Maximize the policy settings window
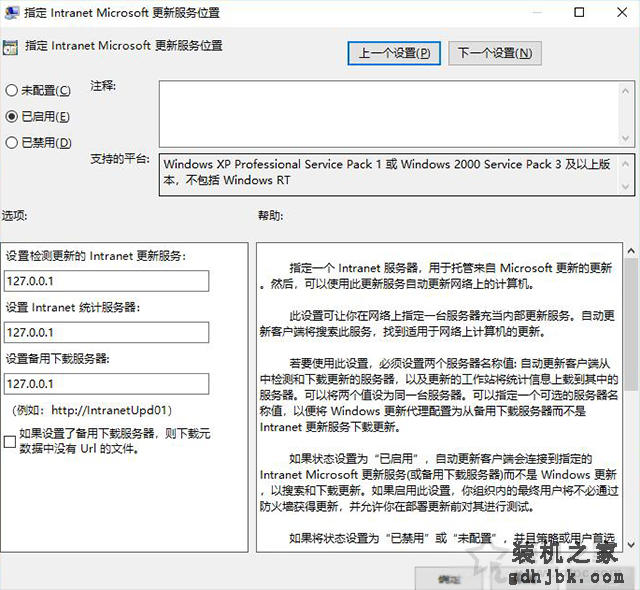 point(579,12)
